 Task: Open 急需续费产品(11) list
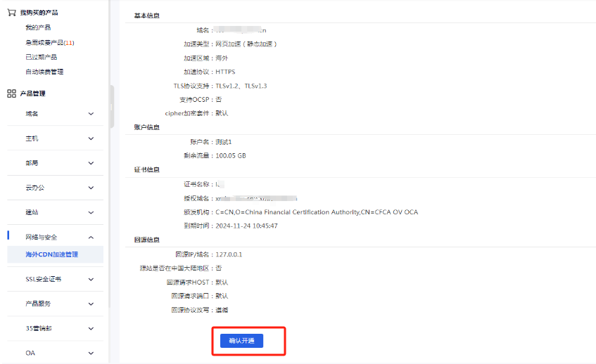coord(49,42)
